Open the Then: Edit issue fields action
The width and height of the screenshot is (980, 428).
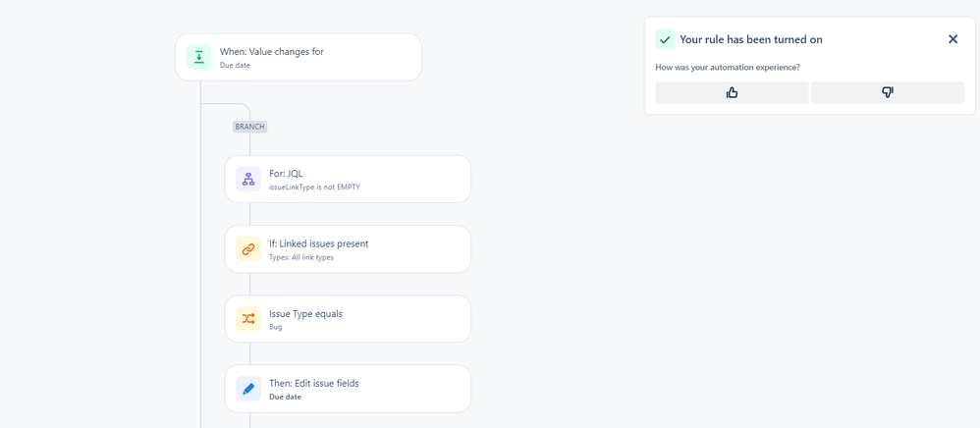click(x=348, y=389)
